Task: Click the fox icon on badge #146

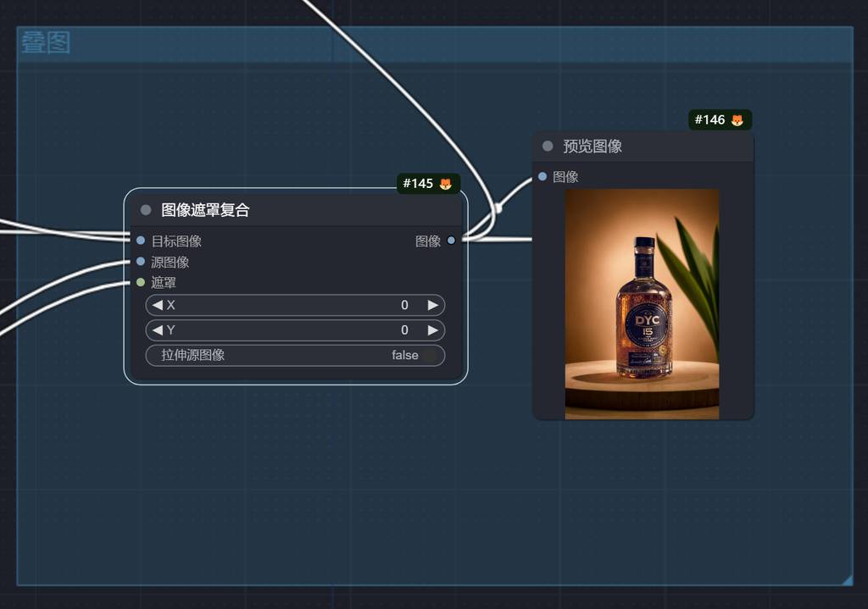Action: click(737, 120)
